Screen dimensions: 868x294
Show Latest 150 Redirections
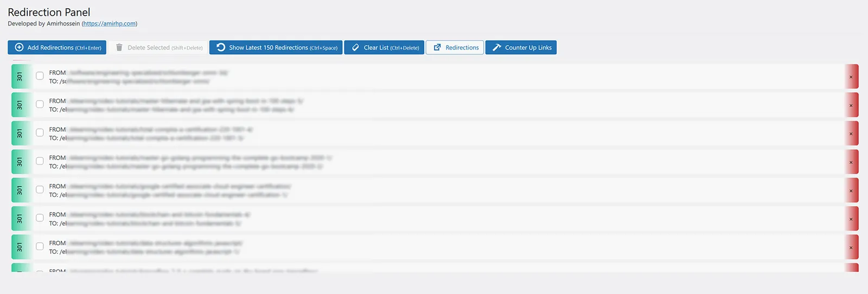pyautogui.click(x=276, y=47)
